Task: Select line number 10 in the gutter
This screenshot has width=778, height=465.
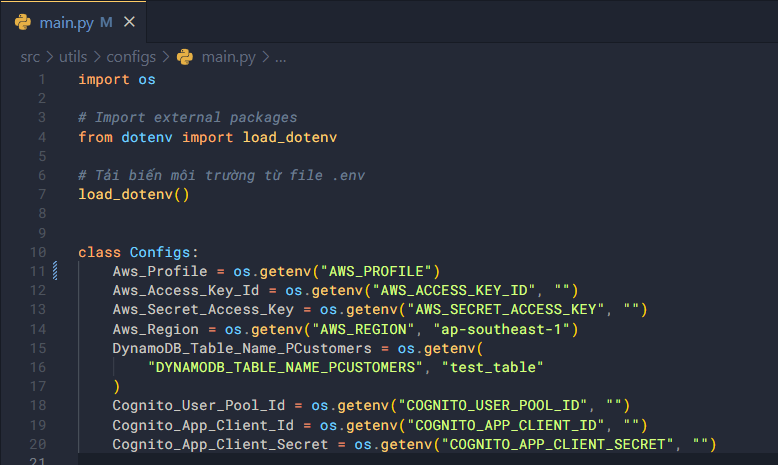Action: pyautogui.click(x=37, y=251)
